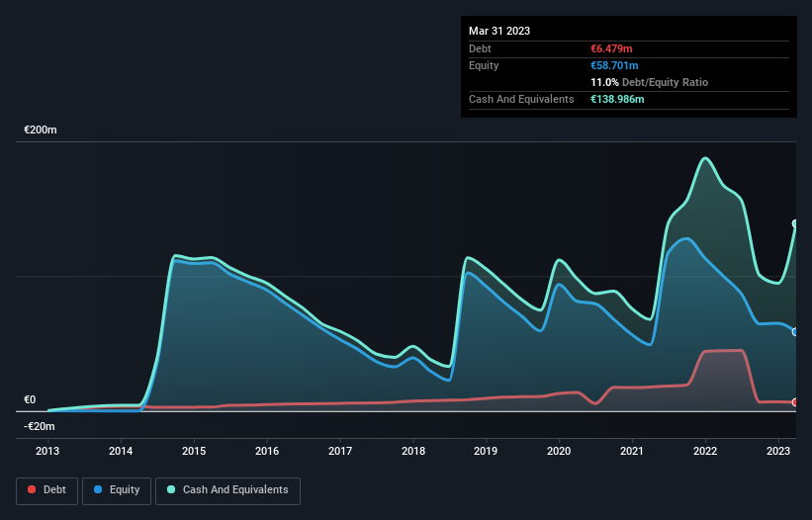Select the 2015 x-axis label
The height and width of the screenshot is (520, 812).
point(194,451)
